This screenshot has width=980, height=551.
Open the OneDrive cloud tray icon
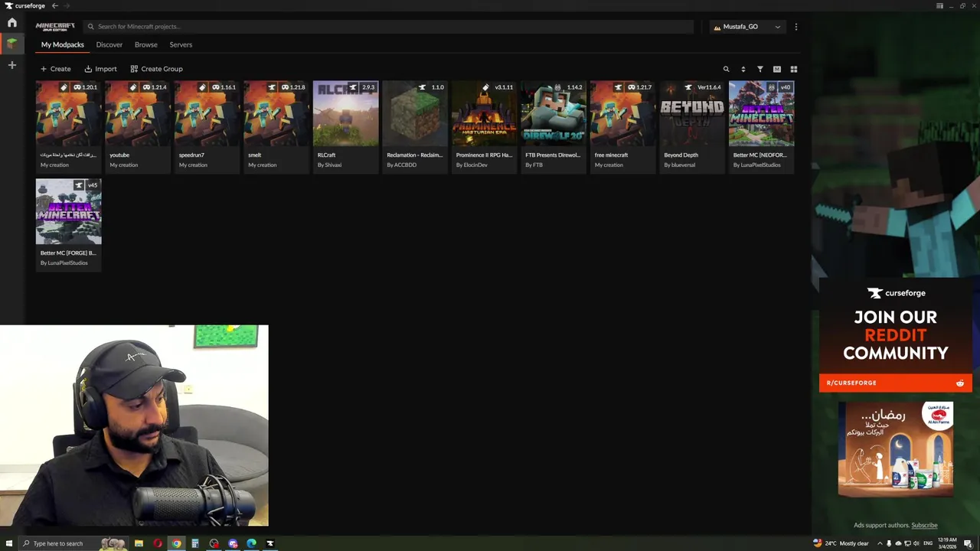click(898, 543)
